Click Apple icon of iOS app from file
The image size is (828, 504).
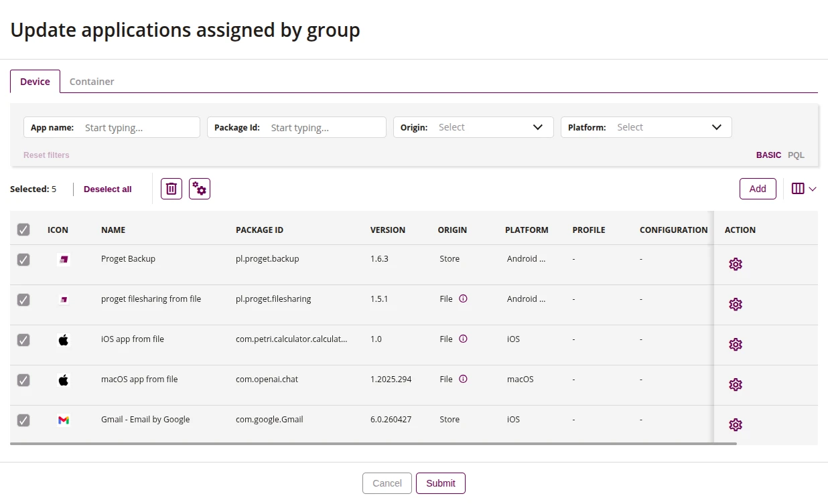click(x=64, y=340)
